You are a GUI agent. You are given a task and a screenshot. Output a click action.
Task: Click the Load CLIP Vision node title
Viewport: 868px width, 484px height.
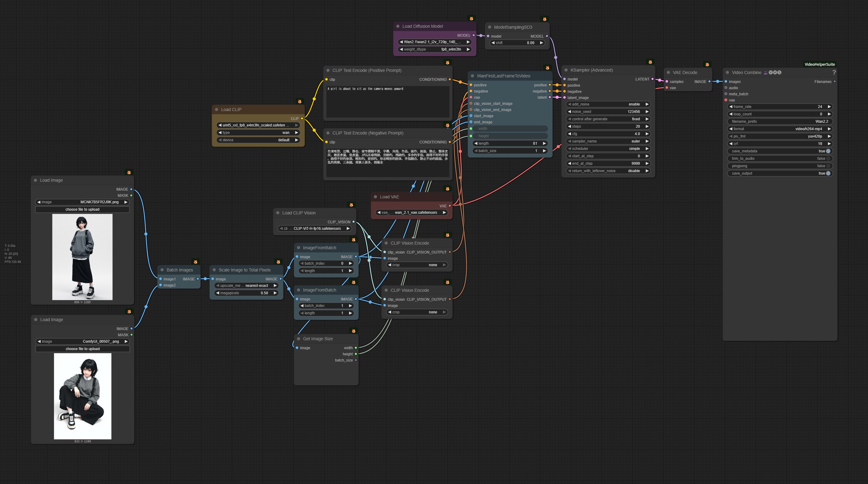point(299,213)
